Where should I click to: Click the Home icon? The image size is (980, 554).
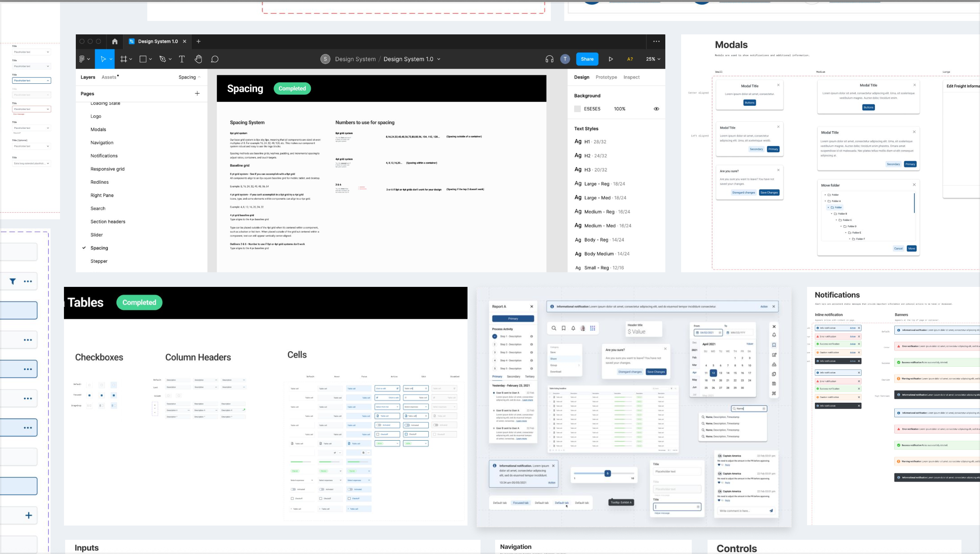(115, 41)
